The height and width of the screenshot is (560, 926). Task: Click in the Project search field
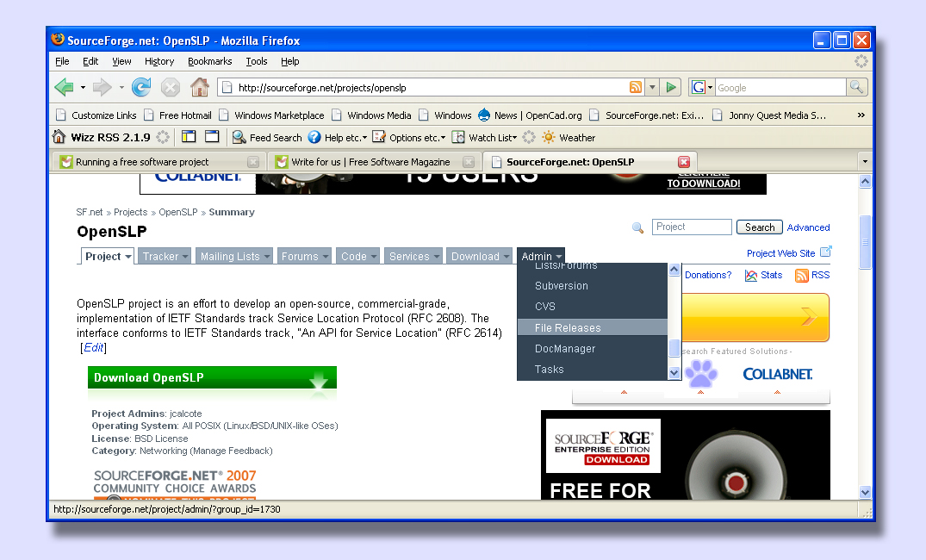(x=692, y=227)
